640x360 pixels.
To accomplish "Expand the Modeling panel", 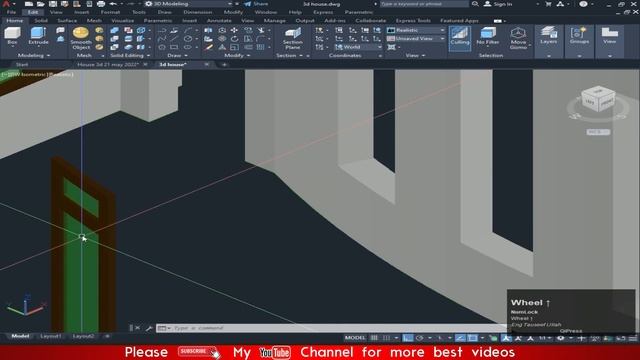I will (33, 55).
